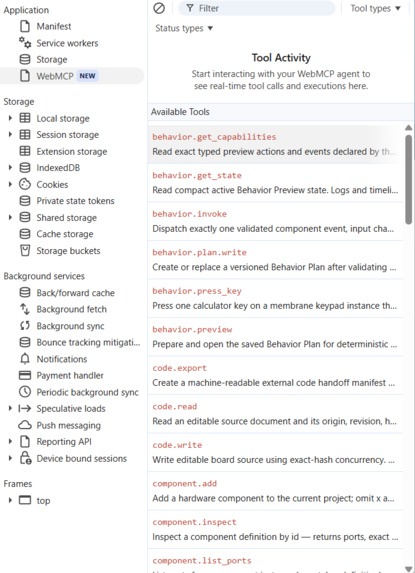Viewport: 415px width, 573px height.
Task: Clear tool activity with the circle-slash icon
Action: coord(159,8)
